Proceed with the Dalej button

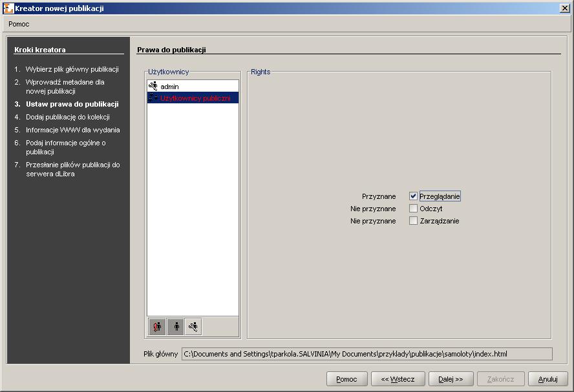click(x=451, y=379)
